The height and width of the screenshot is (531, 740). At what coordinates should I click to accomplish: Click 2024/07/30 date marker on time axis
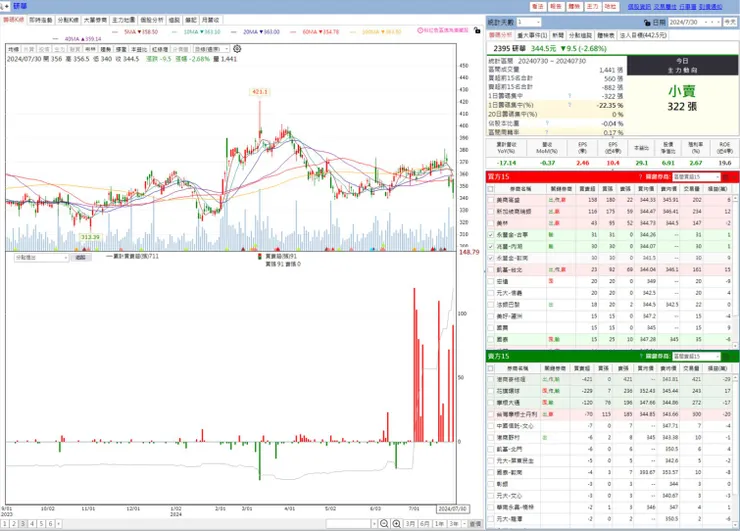click(452, 509)
